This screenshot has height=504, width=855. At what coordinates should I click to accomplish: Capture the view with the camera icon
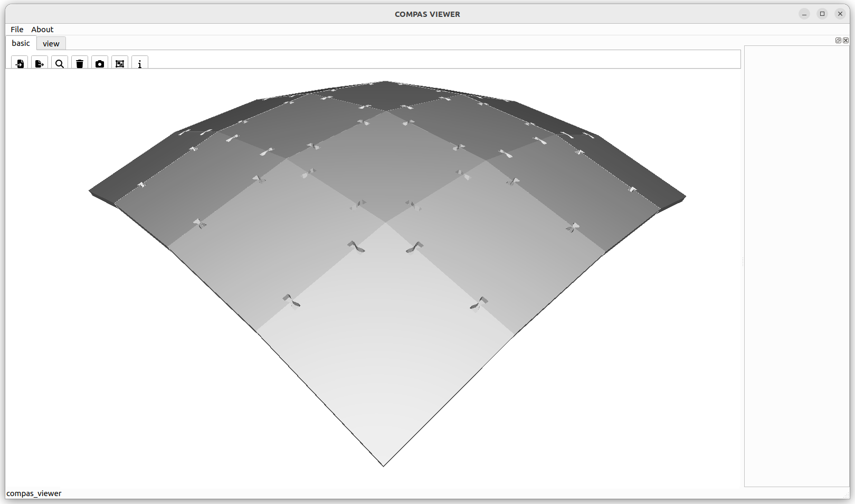tap(100, 63)
